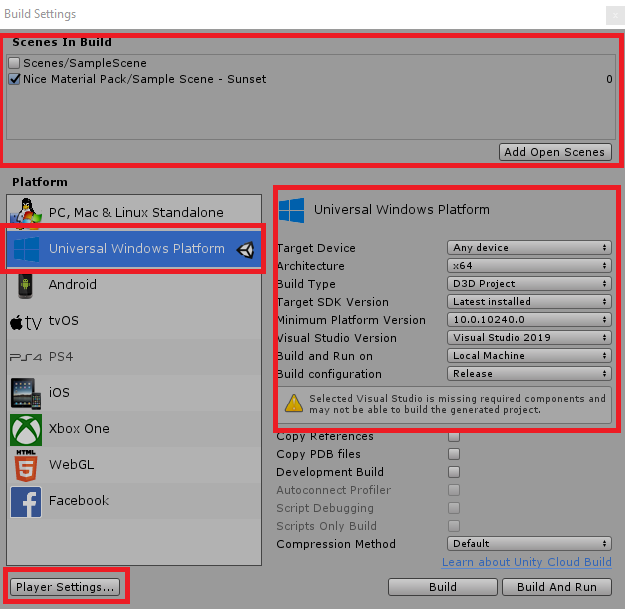This screenshot has width=625, height=609.
Task: Open the Target SDK Version dropdown
Action: click(529, 301)
